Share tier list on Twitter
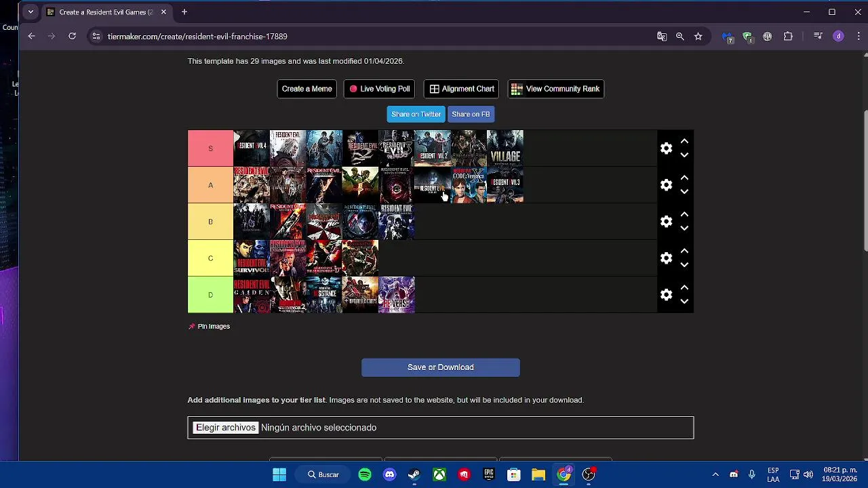The width and height of the screenshot is (868, 488). click(x=416, y=114)
